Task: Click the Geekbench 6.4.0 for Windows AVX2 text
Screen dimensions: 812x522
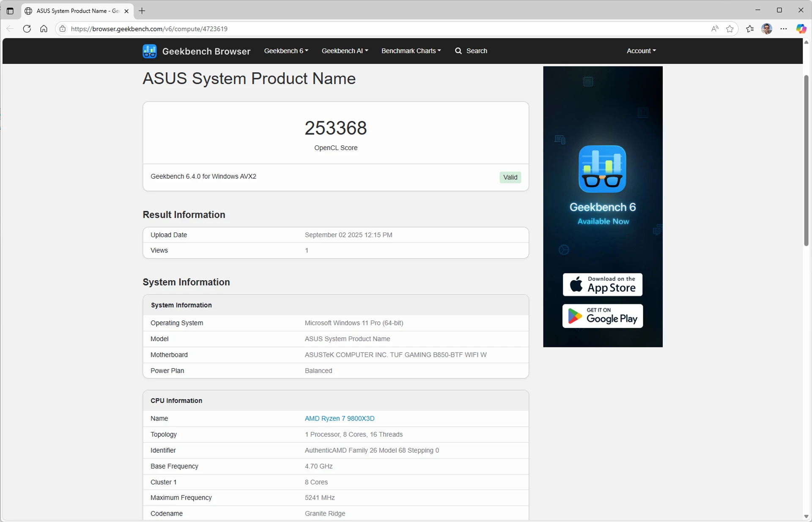Action: point(203,176)
